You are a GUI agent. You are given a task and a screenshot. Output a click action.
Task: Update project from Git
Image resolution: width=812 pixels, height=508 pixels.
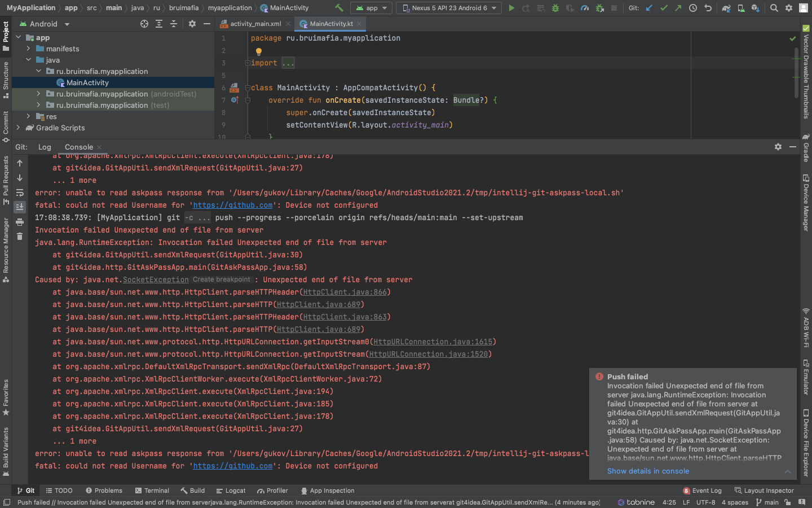coord(648,8)
